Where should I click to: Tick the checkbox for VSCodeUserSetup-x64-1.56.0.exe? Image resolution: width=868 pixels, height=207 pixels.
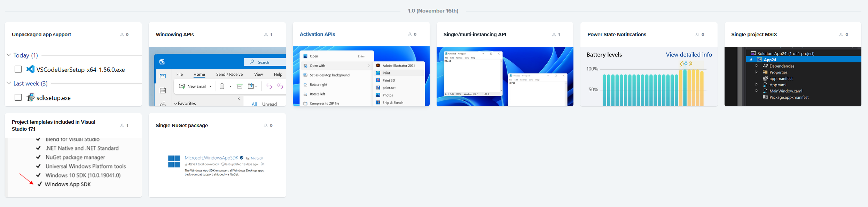(18, 69)
